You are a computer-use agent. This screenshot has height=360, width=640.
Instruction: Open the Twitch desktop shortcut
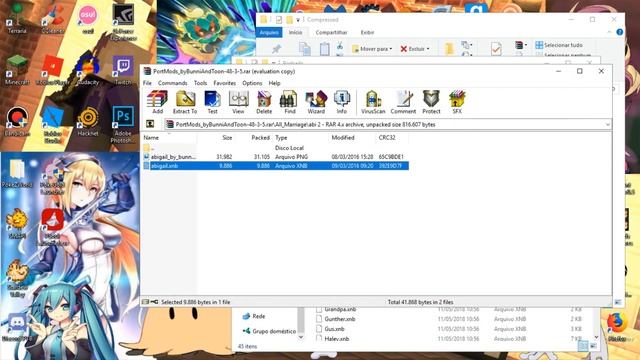coord(123,70)
